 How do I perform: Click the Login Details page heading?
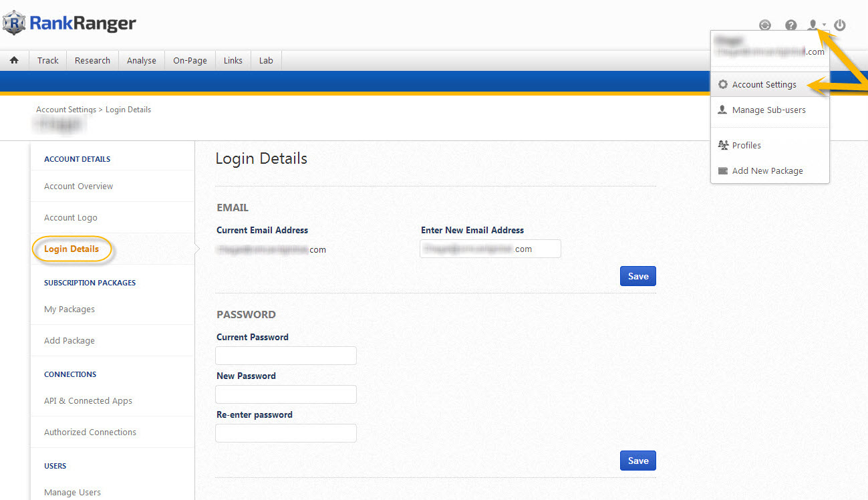[x=261, y=158]
